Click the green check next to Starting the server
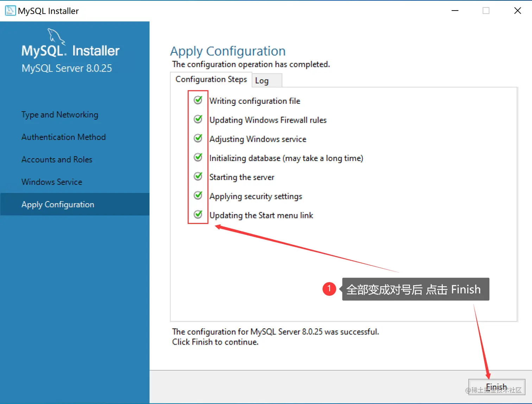 pos(198,176)
